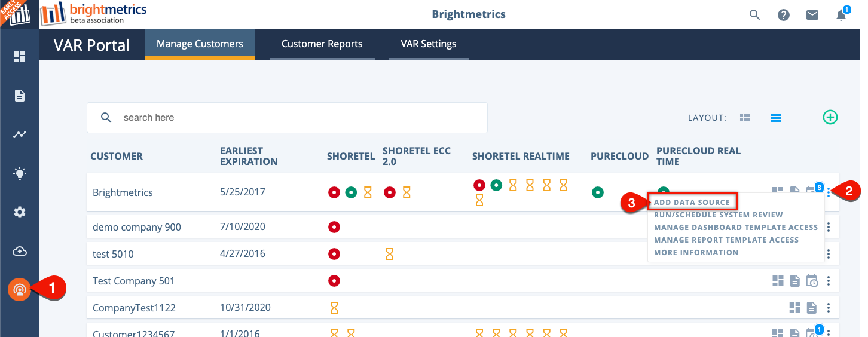The image size is (868, 337).
Task: Click the ShoreTel hourglass for CompanyTest1122
Action: click(x=334, y=308)
